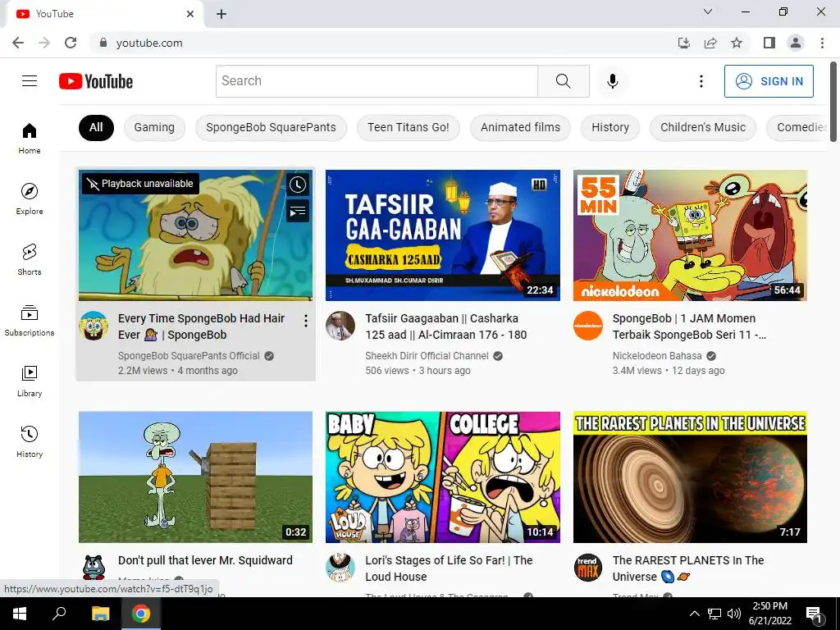Image resolution: width=840 pixels, height=630 pixels.
Task: Open History in the sidebar
Action: click(x=30, y=441)
